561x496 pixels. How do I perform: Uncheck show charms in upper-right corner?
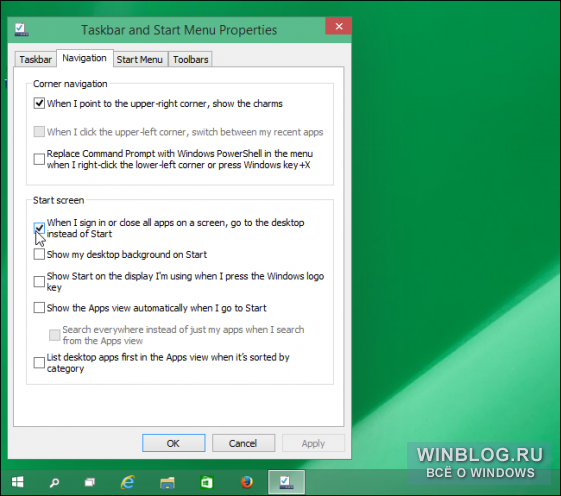pos(39,103)
